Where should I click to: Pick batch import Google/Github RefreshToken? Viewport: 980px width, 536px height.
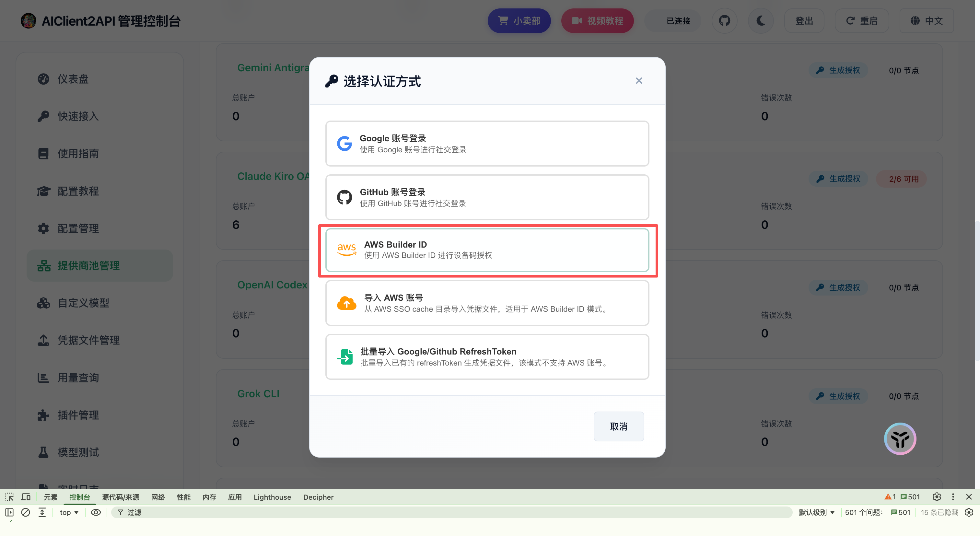pos(487,356)
